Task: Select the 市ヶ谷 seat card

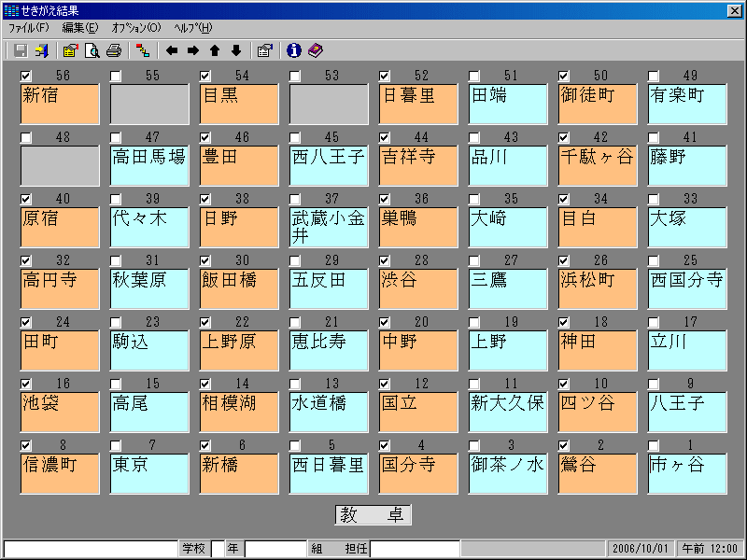Action: click(687, 474)
